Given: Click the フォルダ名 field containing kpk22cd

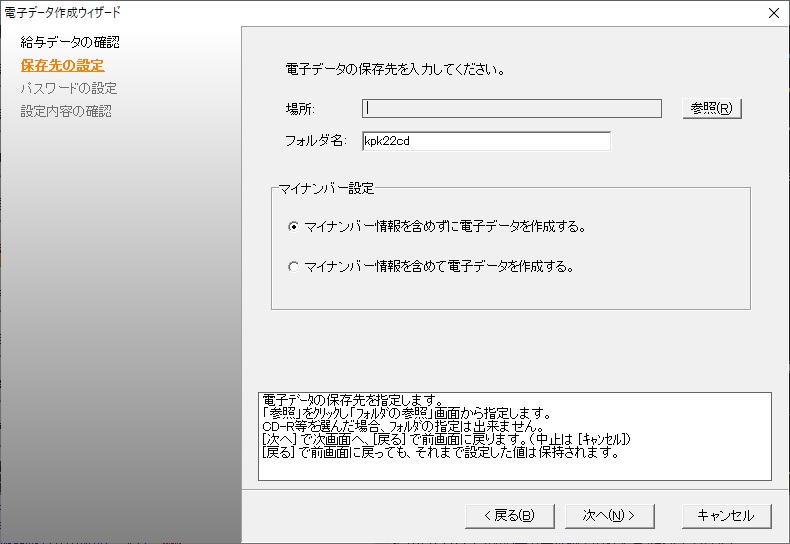Looking at the screenshot, I should coord(486,141).
